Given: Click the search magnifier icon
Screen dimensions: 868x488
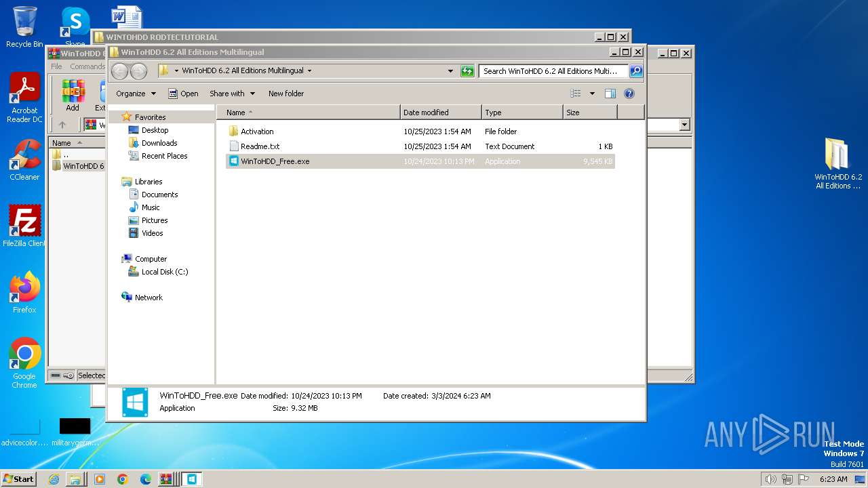Looking at the screenshot, I should tap(635, 70).
